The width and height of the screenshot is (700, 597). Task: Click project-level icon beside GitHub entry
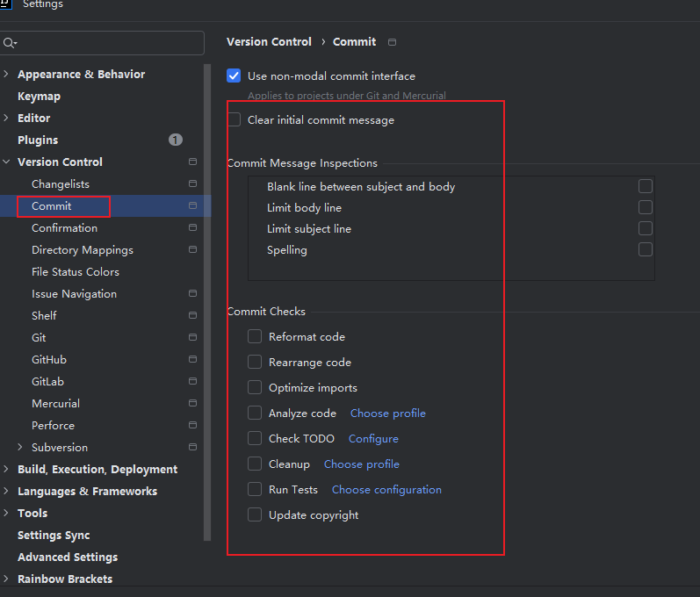193,359
